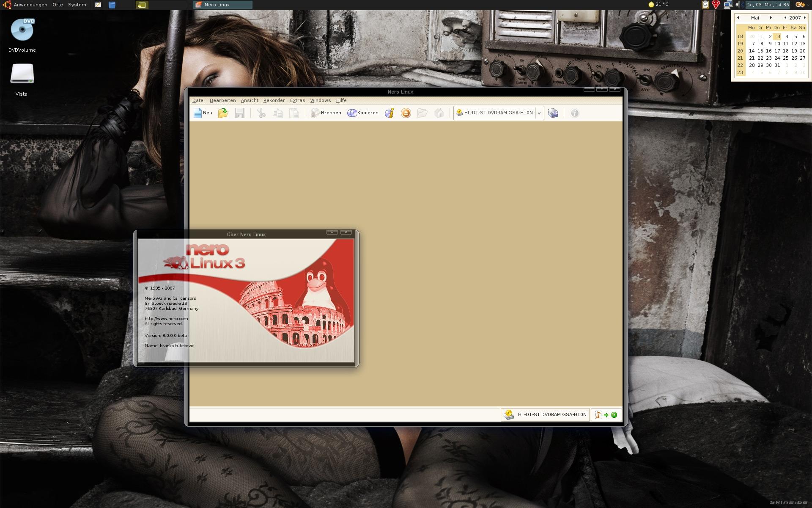
Task: Create a new compilation with Neu
Action: coord(203,113)
